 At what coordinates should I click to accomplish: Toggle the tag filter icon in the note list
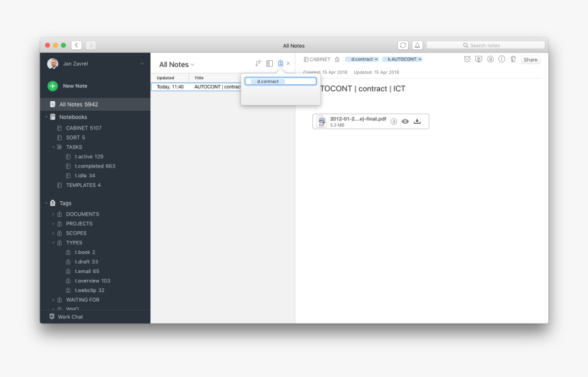pyautogui.click(x=280, y=64)
